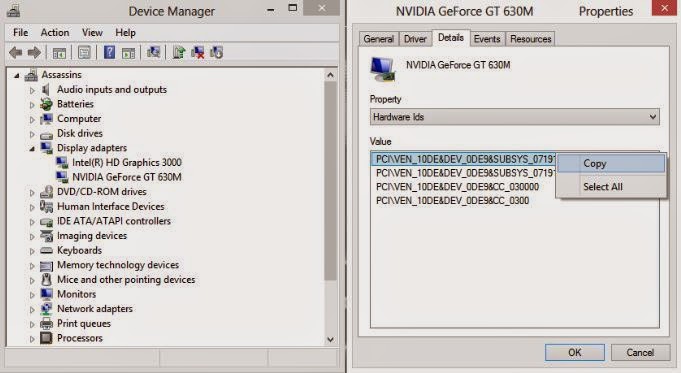This screenshot has height=373, width=681.
Task: Click the Processors category icon
Action: point(46,338)
